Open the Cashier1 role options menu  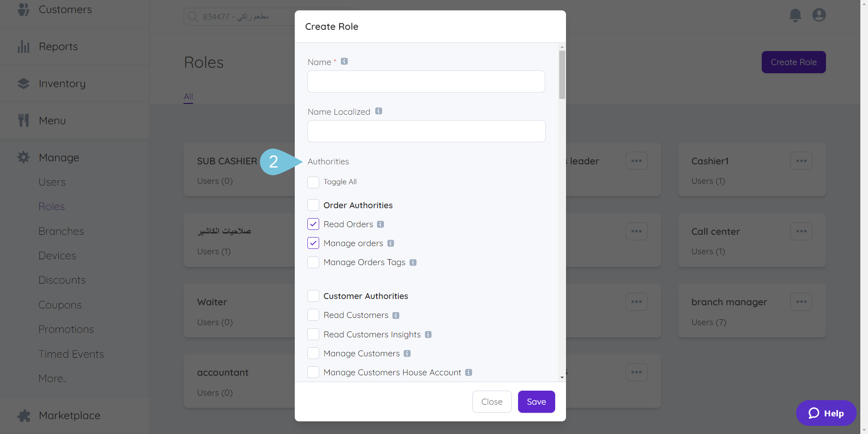point(801,161)
